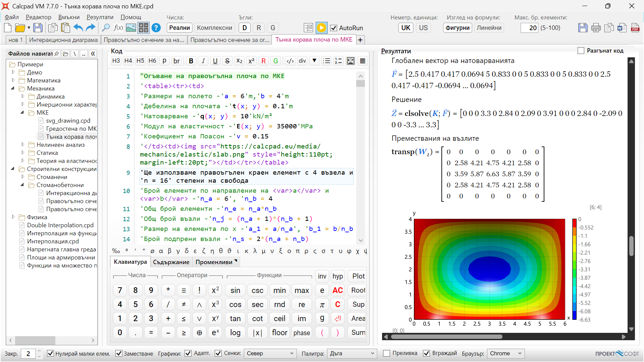Image resolution: width=644 pixels, height=362 pixels.
Task: Click the Find magnifier icon
Action: [x=106, y=28]
